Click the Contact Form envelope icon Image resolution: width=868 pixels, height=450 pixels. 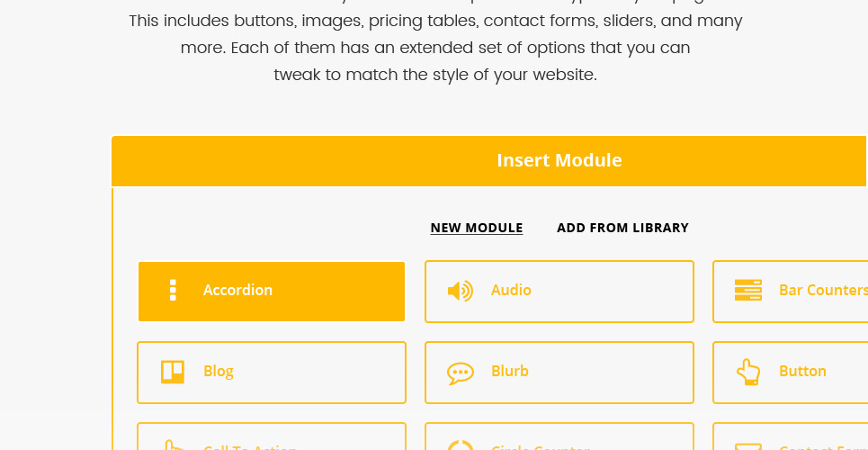747,446
